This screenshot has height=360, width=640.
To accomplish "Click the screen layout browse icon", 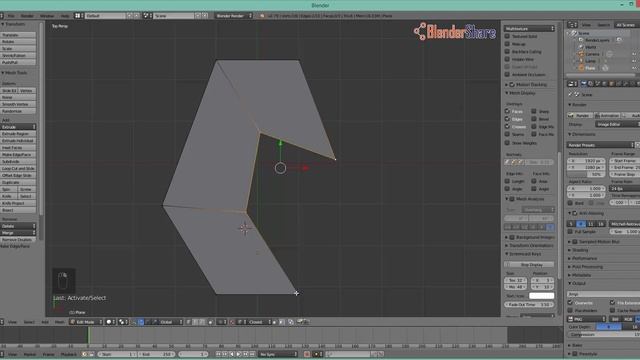I will click(79, 16).
